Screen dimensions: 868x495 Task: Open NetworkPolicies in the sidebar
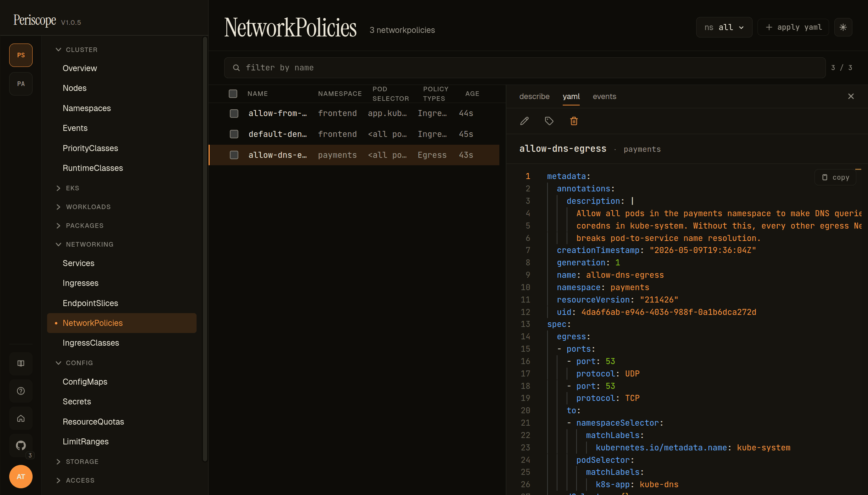[x=122, y=323]
